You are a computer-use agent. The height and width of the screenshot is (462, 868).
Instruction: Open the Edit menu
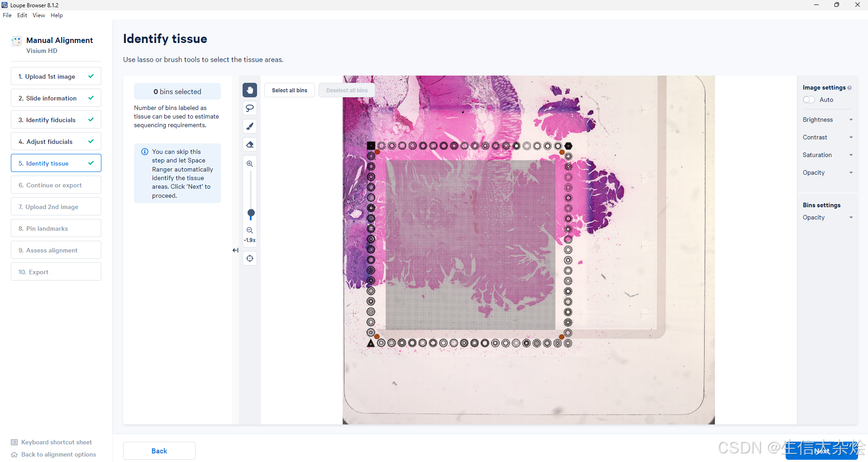click(x=22, y=15)
